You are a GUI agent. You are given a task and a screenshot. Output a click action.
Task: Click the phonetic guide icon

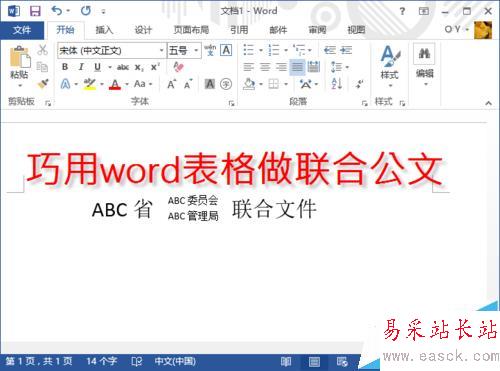click(x=210, y=50)
